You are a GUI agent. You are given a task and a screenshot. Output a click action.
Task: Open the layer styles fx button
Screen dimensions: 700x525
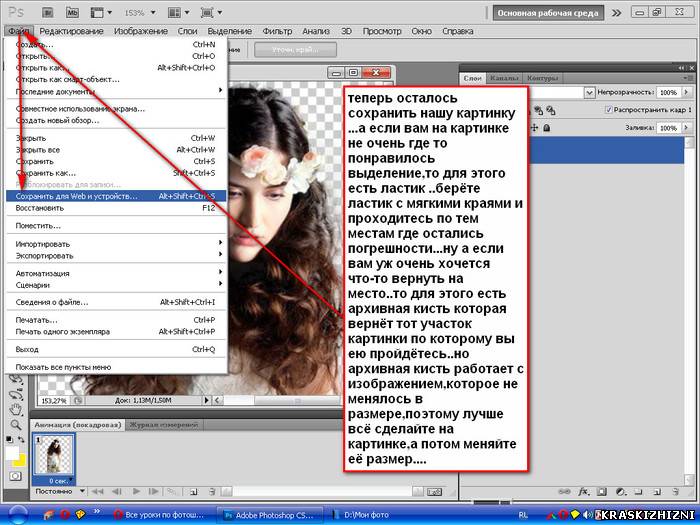(x=583, y=492)
